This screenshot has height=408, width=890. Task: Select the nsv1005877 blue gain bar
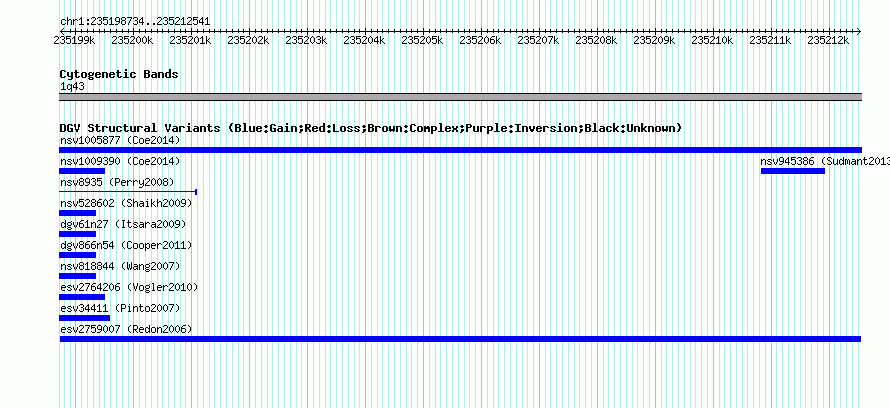click(x=460, y=150)
